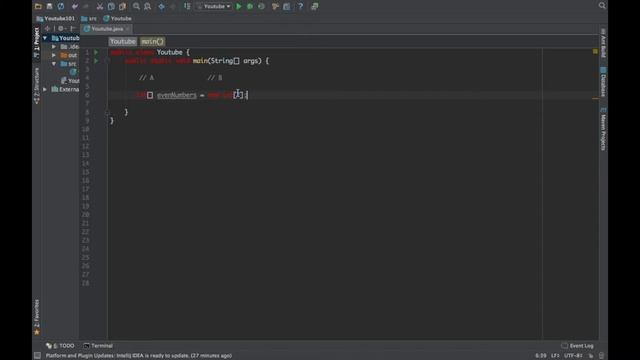Click Search Everywhere magnifier at top right
Screen dimensions: 640x360
point(602,6)
